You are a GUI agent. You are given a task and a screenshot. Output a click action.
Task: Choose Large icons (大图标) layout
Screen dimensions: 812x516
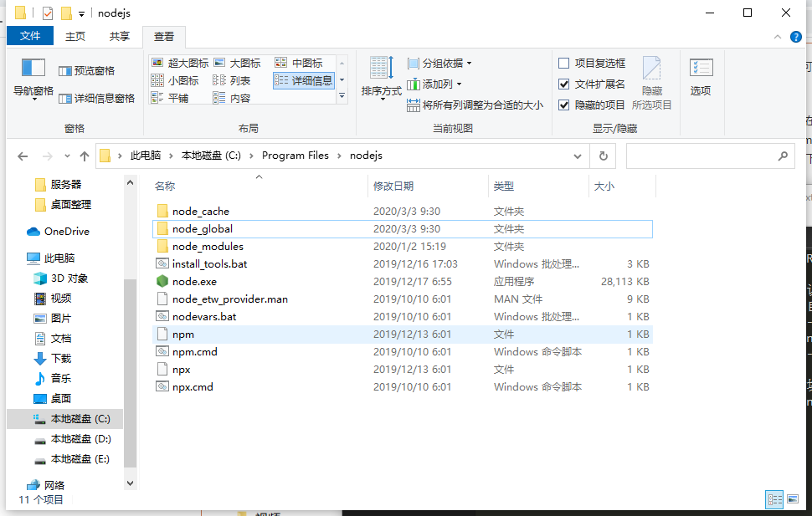237,64
